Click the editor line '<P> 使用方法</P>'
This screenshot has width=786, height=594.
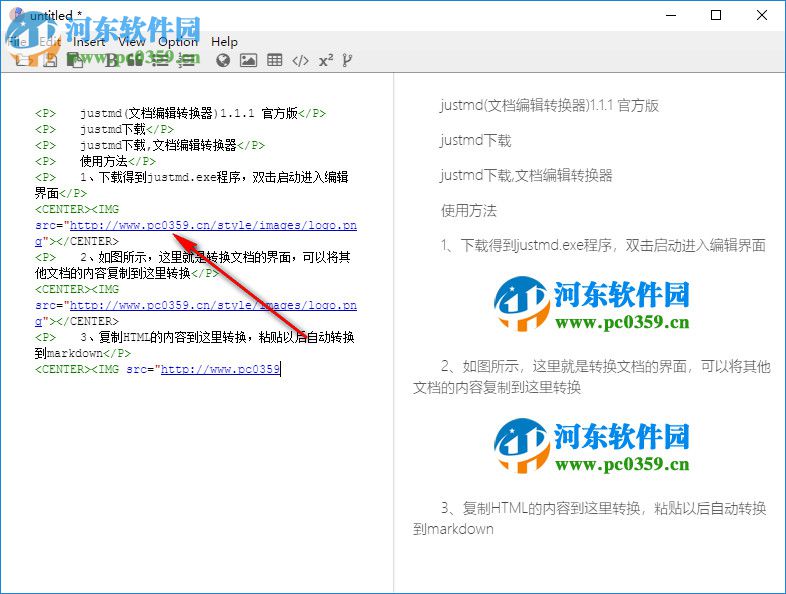click(95, 161)
